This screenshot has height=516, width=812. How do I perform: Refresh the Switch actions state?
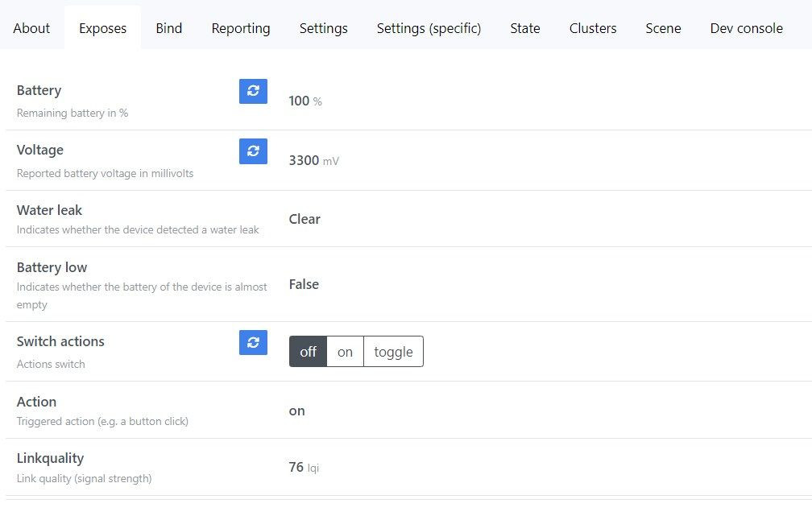click(253, 342)
